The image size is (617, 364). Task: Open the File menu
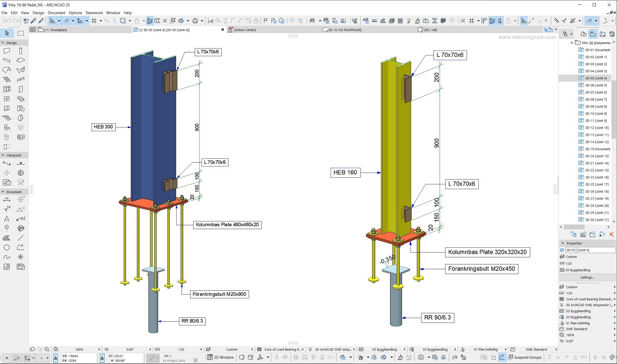coord(4,13)
